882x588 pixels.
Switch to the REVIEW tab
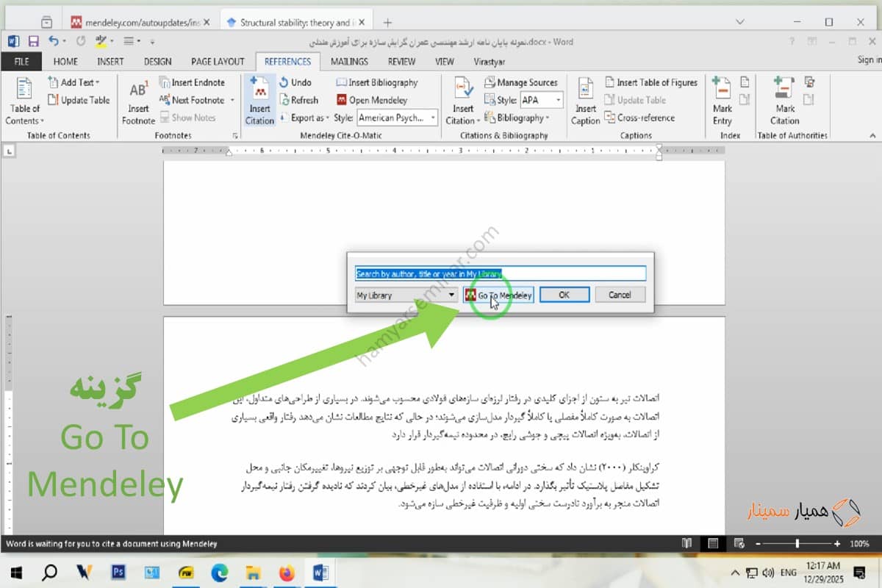401,62
